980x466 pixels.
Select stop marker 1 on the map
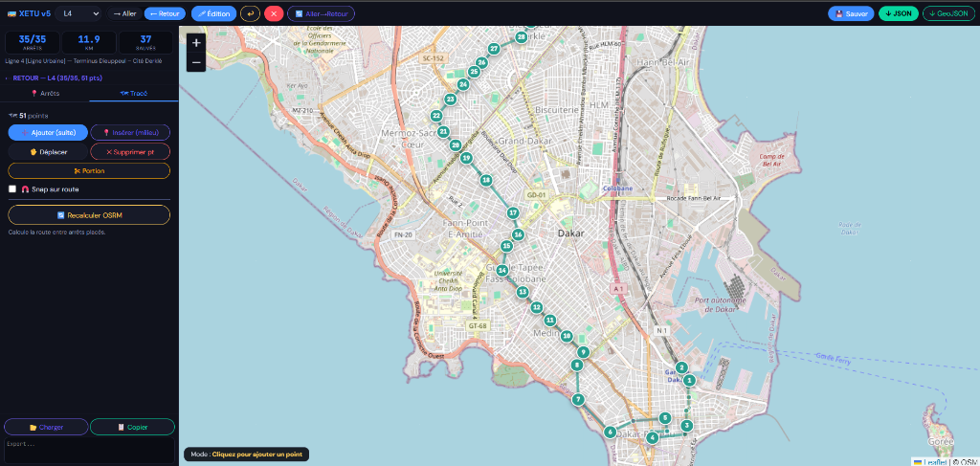coord(689,380)
